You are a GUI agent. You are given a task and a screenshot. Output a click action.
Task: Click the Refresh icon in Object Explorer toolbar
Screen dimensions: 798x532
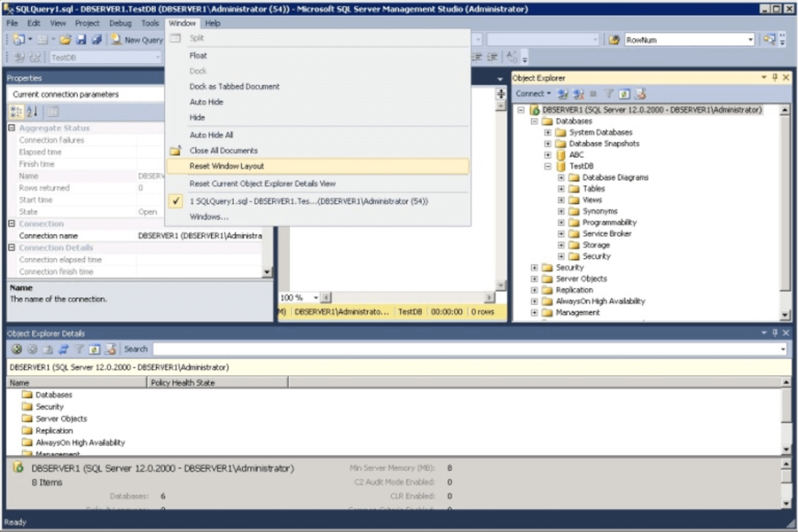[x=624, y=94]
